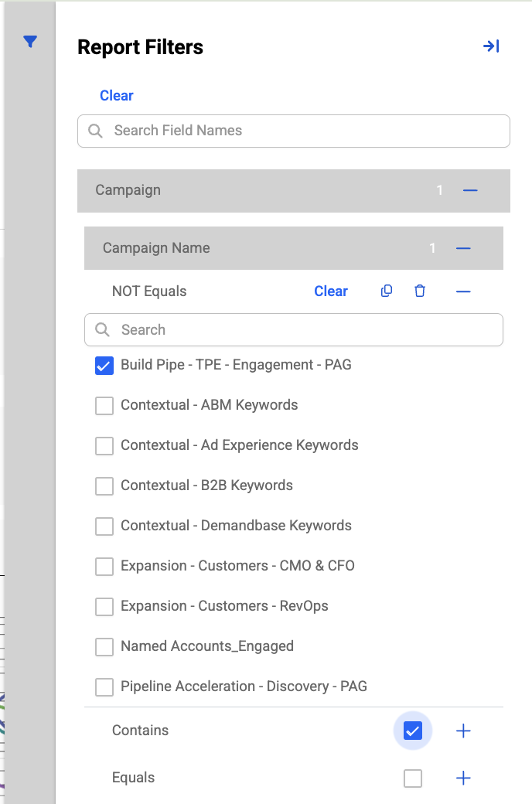Click magnifier icon in Search Field Names box
The height and width of the screenshot is (804, 532).
click(95, 131)
